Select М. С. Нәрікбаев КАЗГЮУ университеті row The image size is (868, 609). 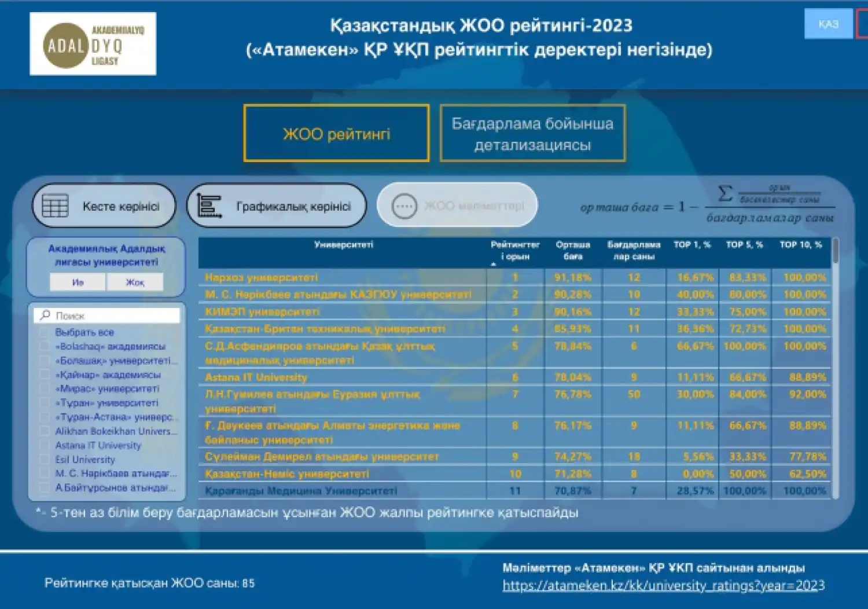(514, 294)
